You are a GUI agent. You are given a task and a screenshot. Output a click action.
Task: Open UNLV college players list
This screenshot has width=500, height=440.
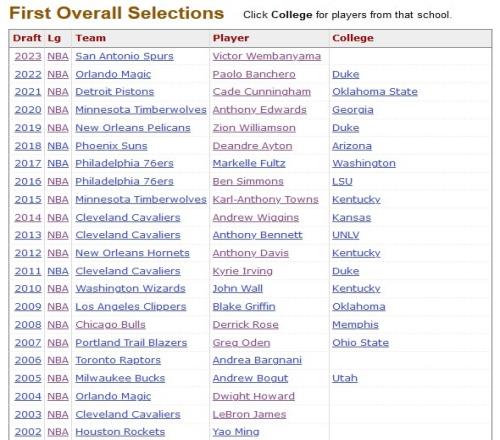coord(346,235)
